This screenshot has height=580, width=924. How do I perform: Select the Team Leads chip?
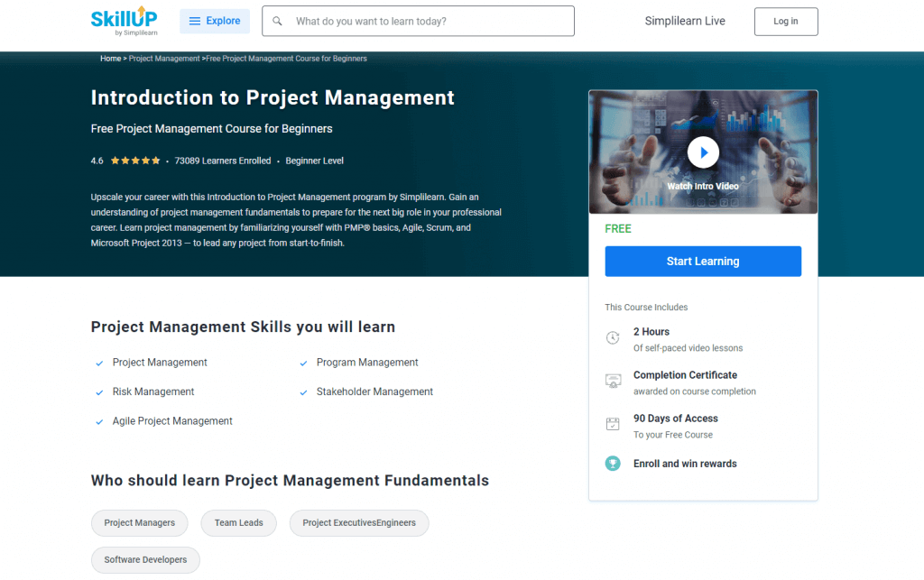238,523
